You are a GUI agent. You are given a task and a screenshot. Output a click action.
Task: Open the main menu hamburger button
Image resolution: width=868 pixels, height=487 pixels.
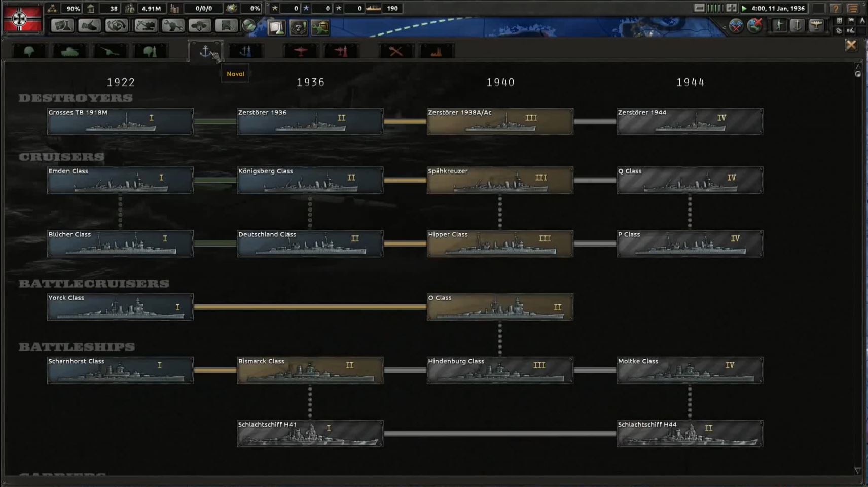(x=853, y=9)
